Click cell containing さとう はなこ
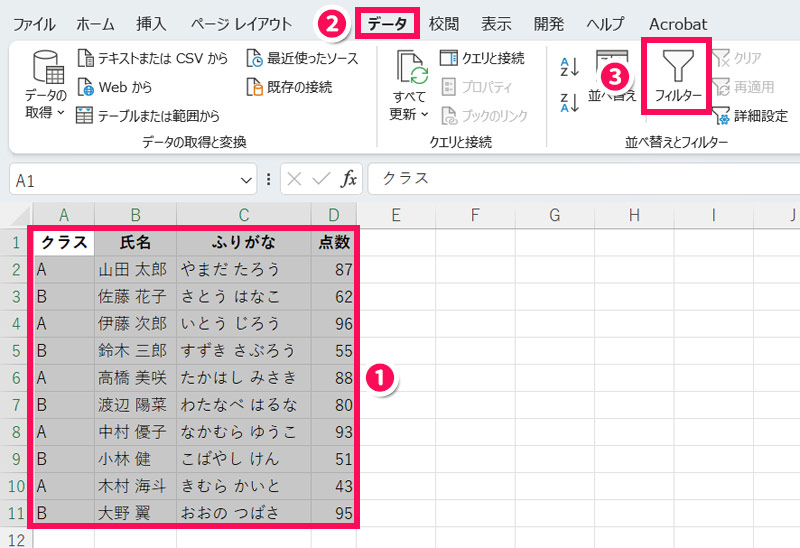The image size is (800, 548). 244,296
